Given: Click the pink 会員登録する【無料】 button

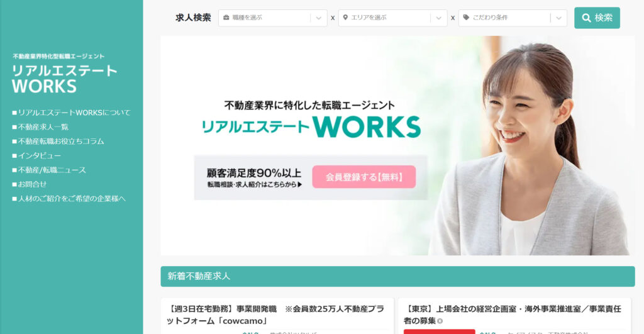Looking at the screenshot, I should pyautogui.click(x=364, y=177).
